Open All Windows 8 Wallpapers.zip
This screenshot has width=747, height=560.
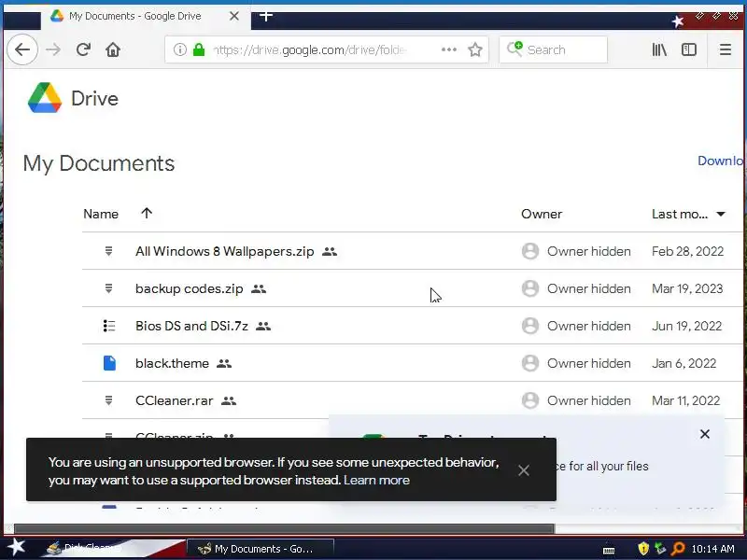point(224,251)
